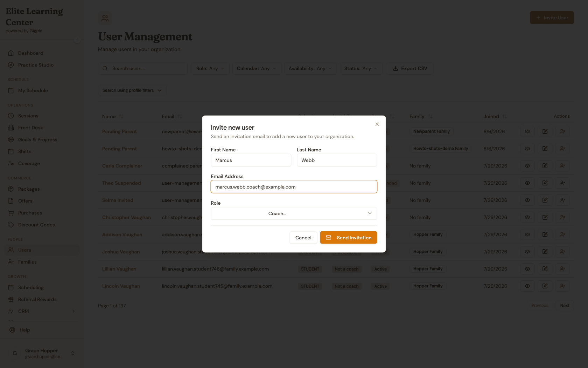Sort the table by Name column
Image resolution: width=588 pixels, height=368 pixels.
(x=113, y=116)
